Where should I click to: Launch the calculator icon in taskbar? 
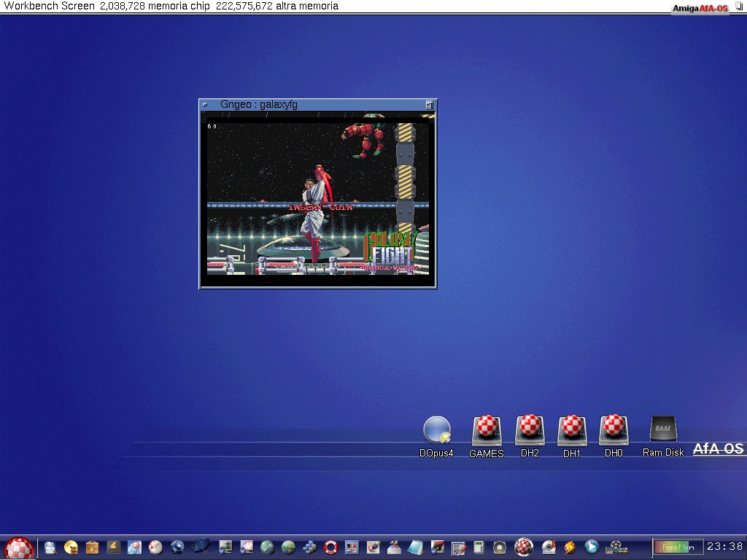tap(479, 547)
